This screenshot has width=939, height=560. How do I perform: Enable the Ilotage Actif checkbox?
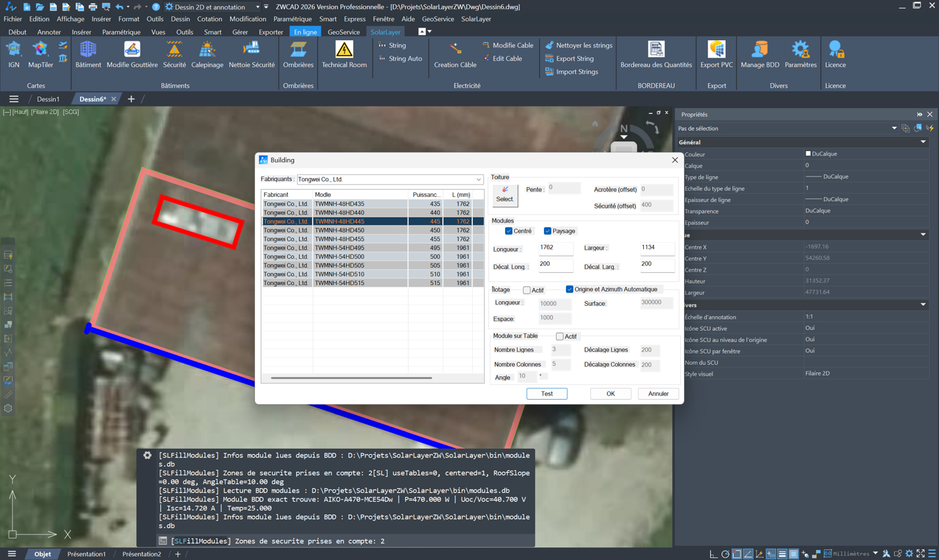coord(527,290)
